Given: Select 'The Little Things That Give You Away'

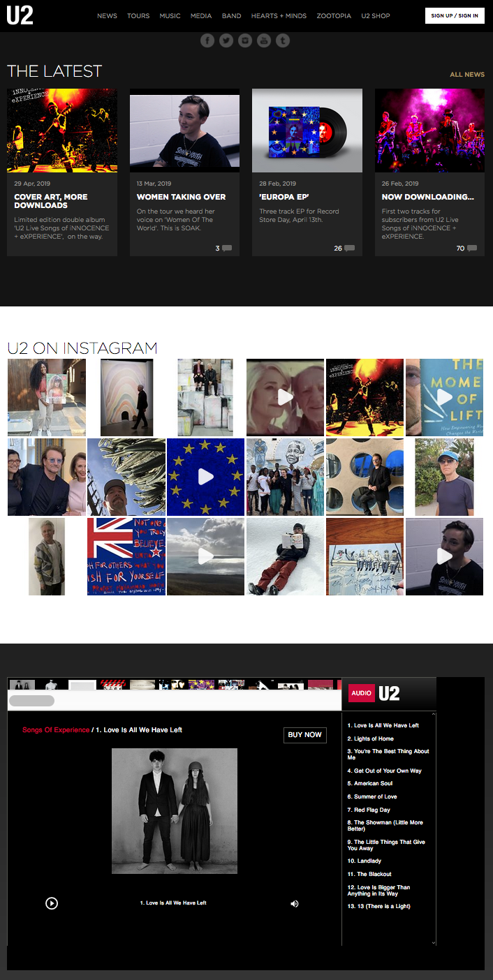Looking at the screenshot, I should pyautogui.click(x=386, y=845).
